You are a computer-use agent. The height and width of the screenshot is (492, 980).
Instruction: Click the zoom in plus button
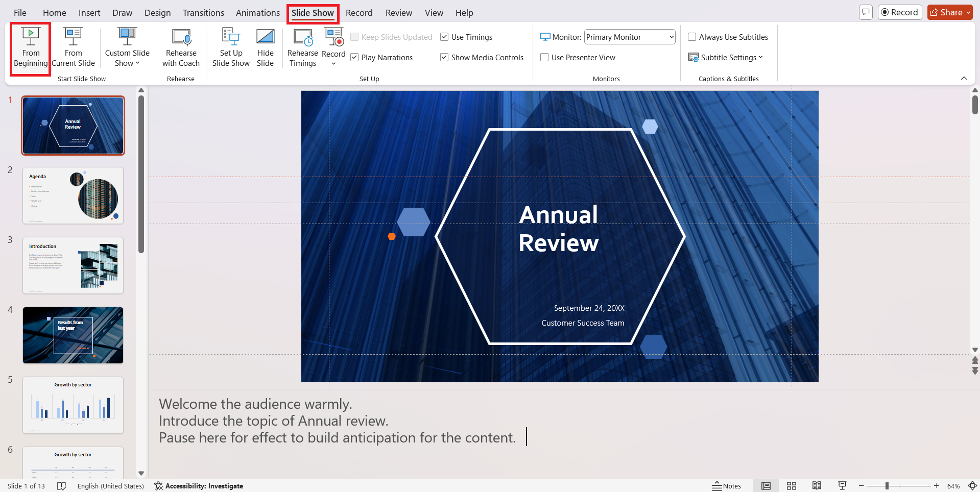[937, 486]
